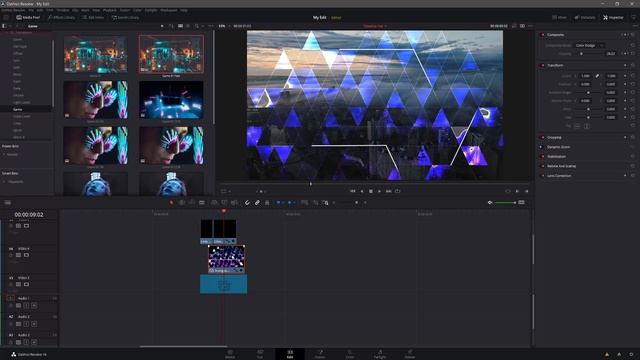The height and width of the screenshot is (360, 640).
Task: Select the Game bin in bin list
Action: [18, 109]
